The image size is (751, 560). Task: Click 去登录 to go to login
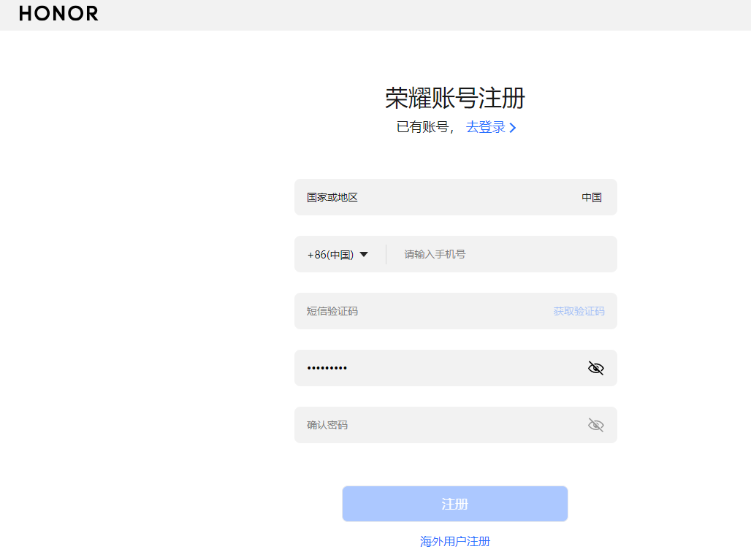(484, 127)
